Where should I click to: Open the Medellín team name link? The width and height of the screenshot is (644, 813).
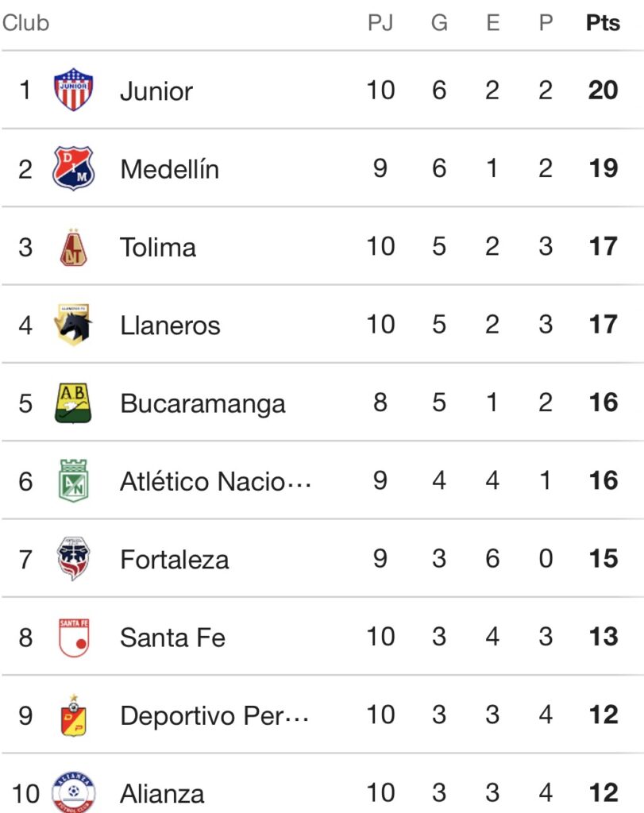(x=169, y=168)
